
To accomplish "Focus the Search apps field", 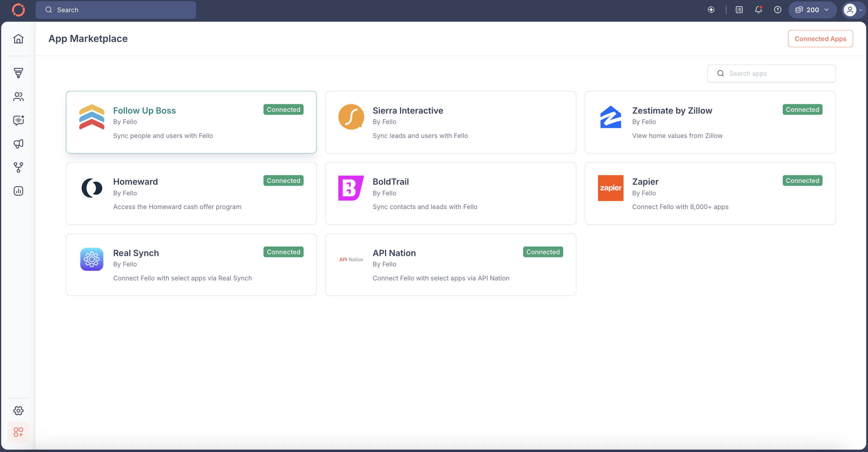I will [x=772, y=73].
